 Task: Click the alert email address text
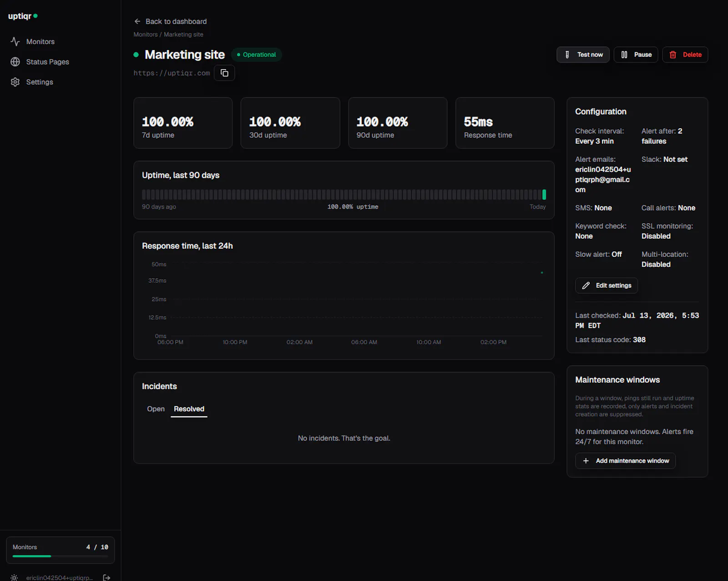[603, 180]
